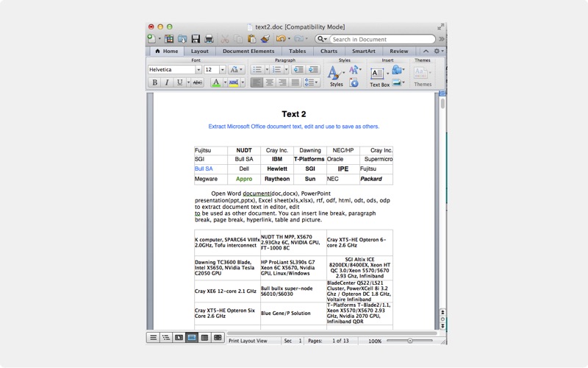
Task: Click the Insert Picture icon
Action: pos(397,82)
